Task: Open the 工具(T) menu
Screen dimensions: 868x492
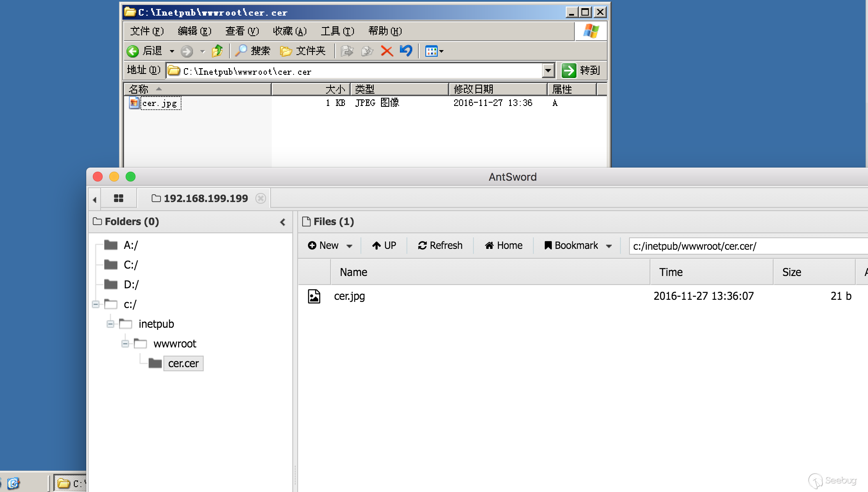Action: [337, 31]
